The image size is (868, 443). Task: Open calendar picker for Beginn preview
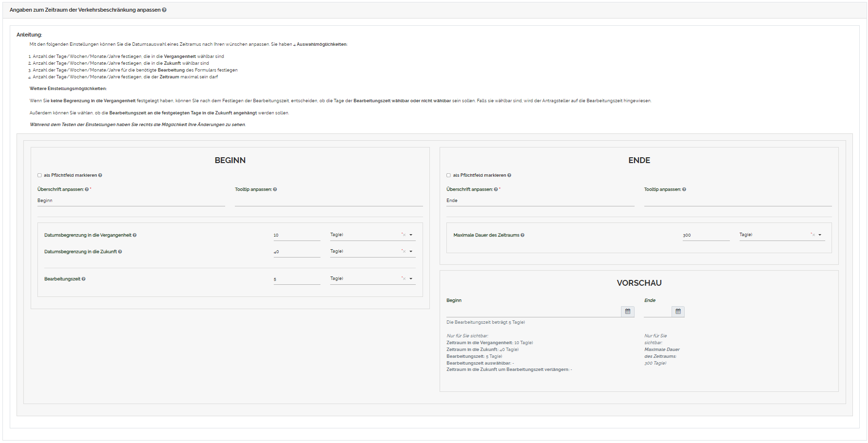tap(627, 312)
